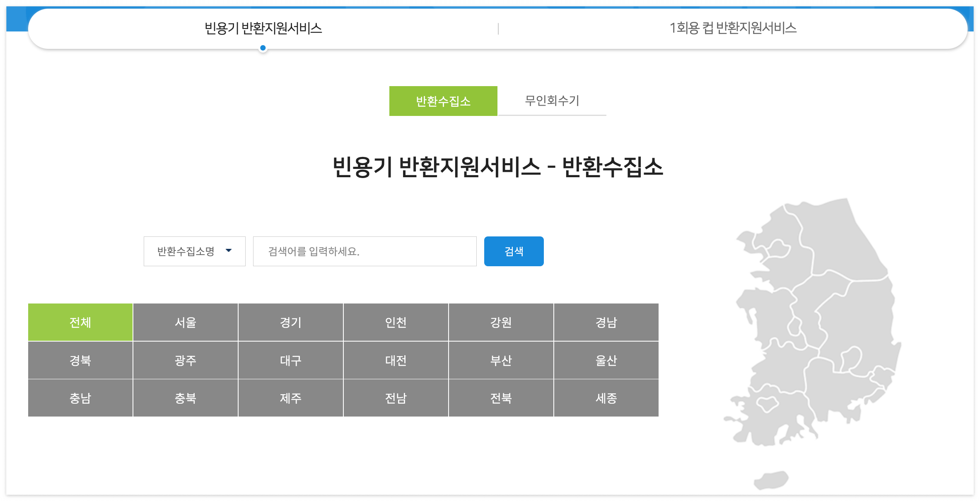Select the 제주 region cell
The height and width of the screenshot is (501, 980).
290,398
